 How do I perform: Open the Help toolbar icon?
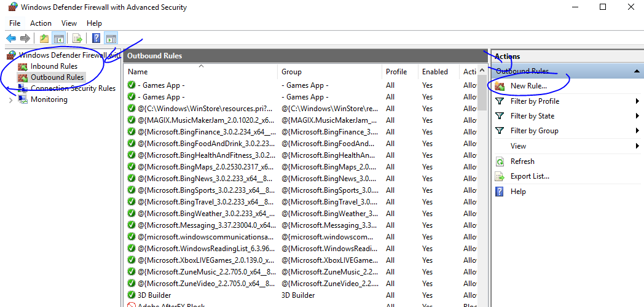(96, 39)
